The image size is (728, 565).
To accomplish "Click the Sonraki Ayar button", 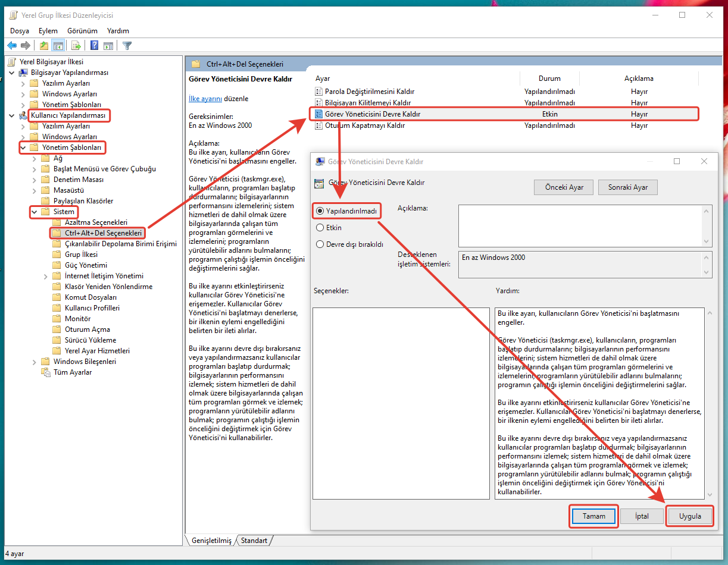I will pos(627,187).
